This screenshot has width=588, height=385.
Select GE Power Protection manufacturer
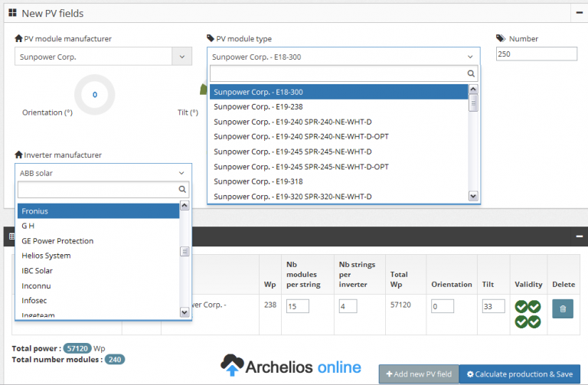pos(98,240)
